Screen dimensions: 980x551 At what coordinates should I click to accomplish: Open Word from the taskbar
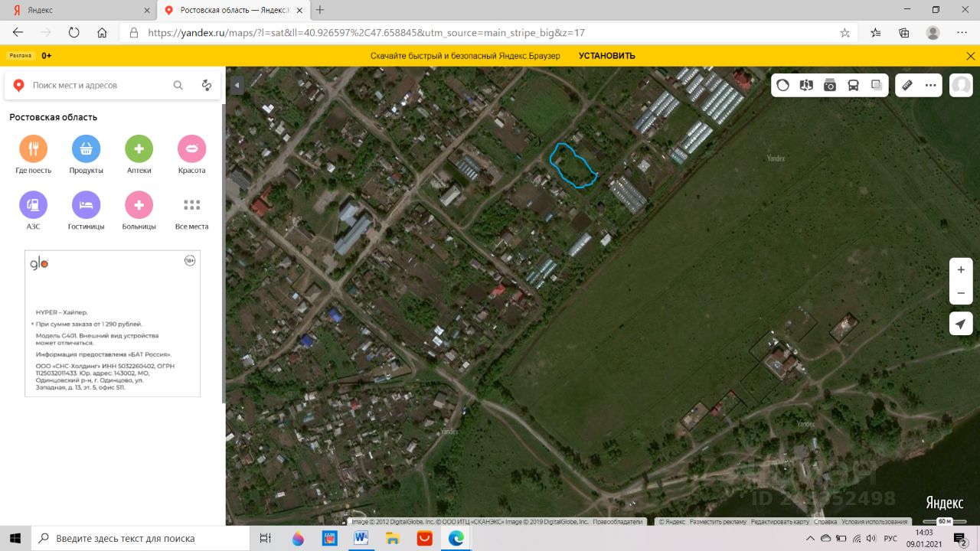(x=361, y=538)
